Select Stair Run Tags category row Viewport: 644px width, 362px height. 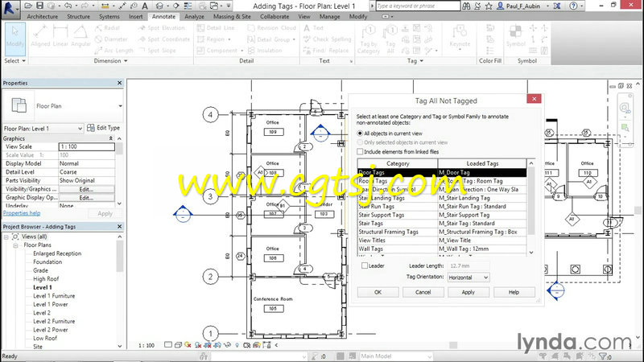pyautogui.click(x=441, y=207)
